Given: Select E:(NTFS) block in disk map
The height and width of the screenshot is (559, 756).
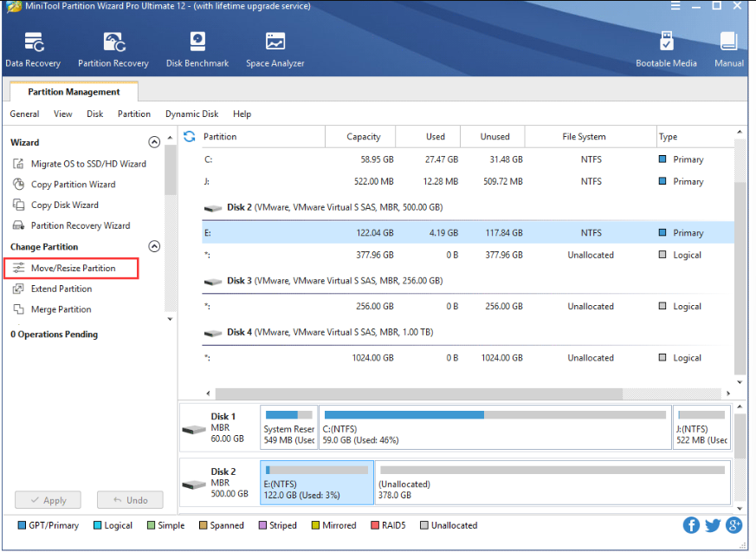Looking at the screenshot, I should click(317, 483).
